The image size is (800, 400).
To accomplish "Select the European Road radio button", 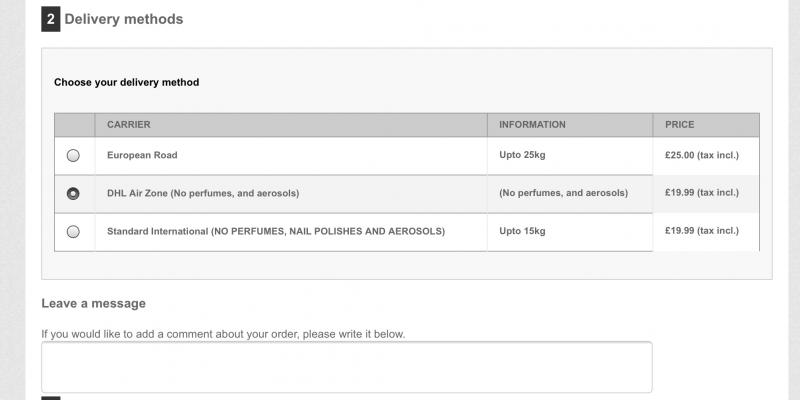I will [73, 155].
